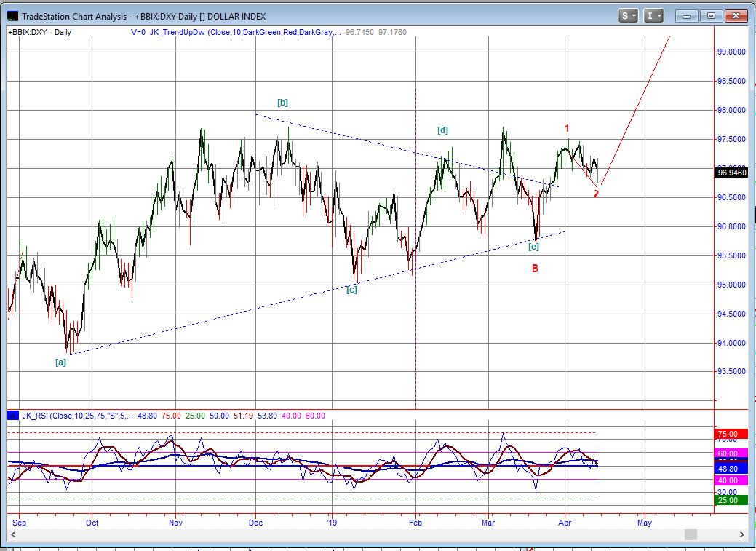This screenshot has height=551, width=756.
Task: Select the red wave B label
Action: (x=535, y=269)
